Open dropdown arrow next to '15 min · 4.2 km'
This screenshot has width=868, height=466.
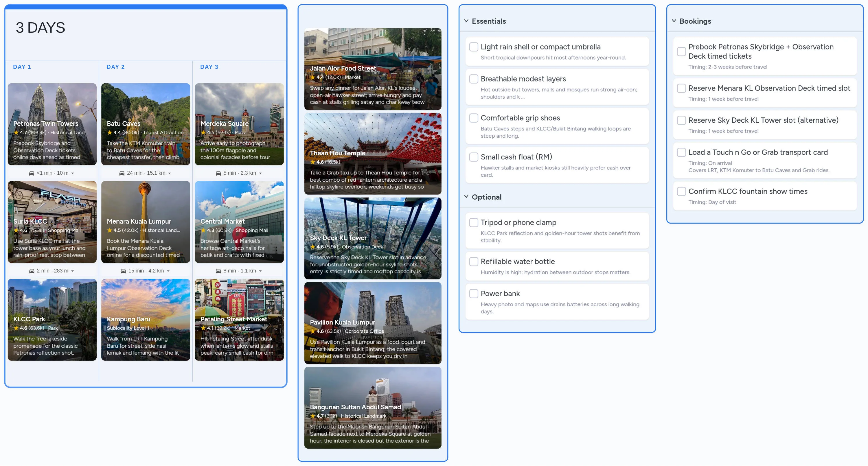168,271
